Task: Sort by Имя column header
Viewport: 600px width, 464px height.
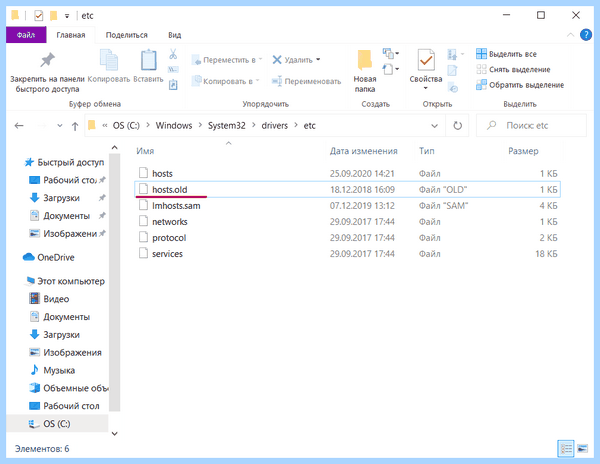Action: pos(145,151)
